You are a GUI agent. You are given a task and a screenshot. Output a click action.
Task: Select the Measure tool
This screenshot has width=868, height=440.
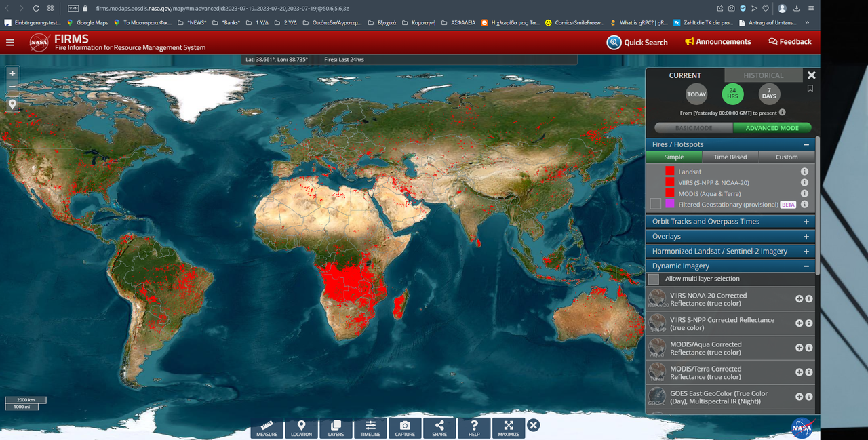267,428
